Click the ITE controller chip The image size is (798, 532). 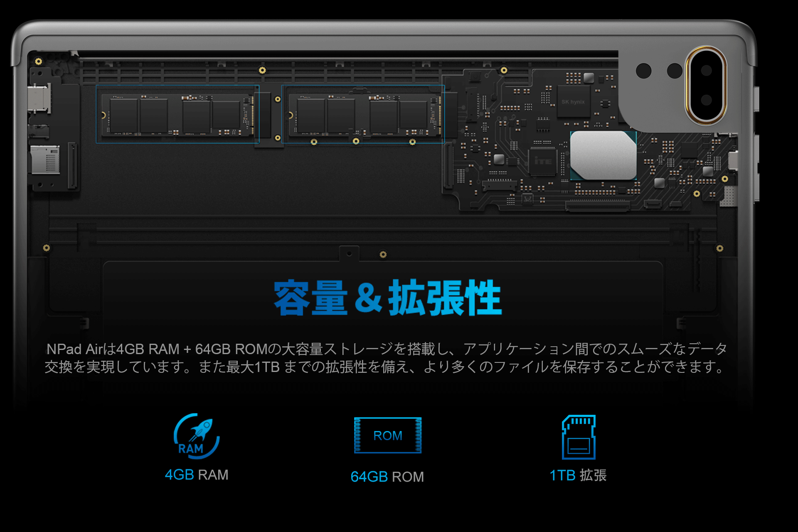[x=543, y=161]
